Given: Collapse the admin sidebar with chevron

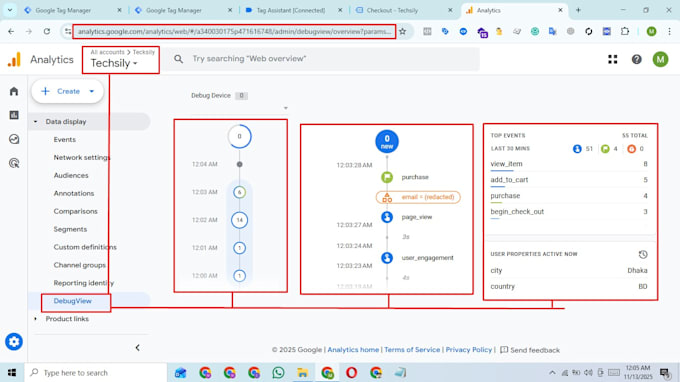Looking at the screenshot, I should tap(137, 348).
